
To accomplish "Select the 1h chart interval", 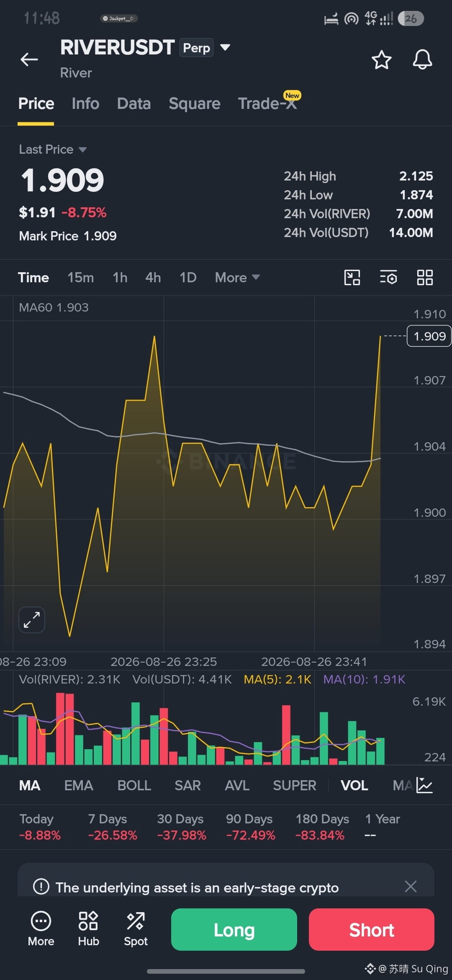I will [x=120, y=277].
